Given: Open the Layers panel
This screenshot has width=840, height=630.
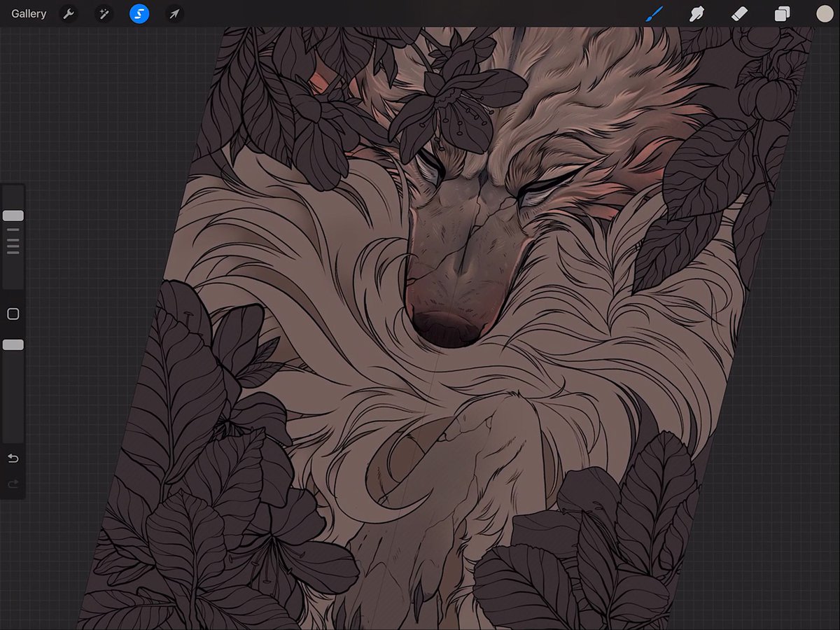Looking at the screenshot, I should click(782, 13).
